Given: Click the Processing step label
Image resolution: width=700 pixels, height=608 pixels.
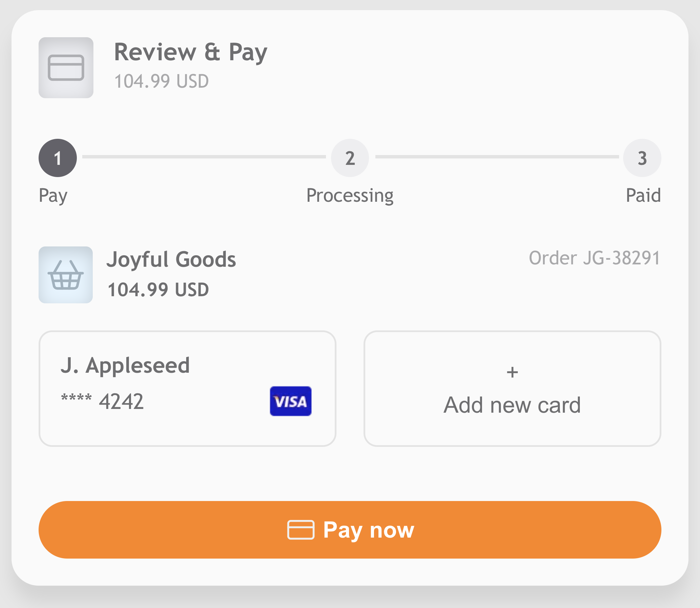Looking at the screenshot, I should coord(350,196).
